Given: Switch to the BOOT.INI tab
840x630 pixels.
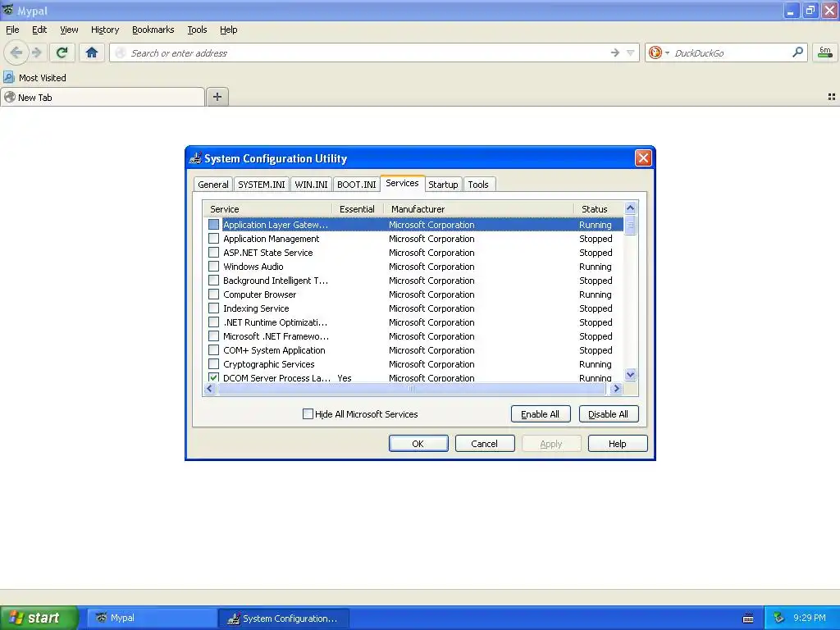Looking at the screenshot, I should tap(357, 185).
